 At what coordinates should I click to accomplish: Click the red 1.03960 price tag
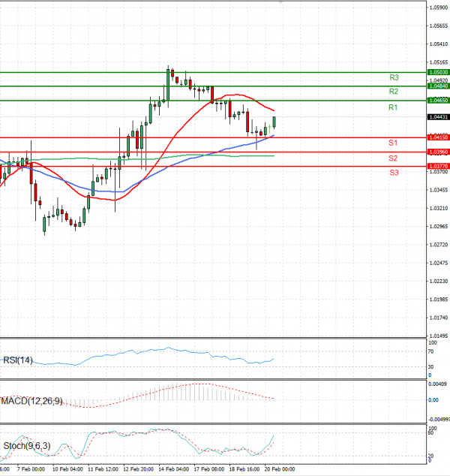click(438, 152)
